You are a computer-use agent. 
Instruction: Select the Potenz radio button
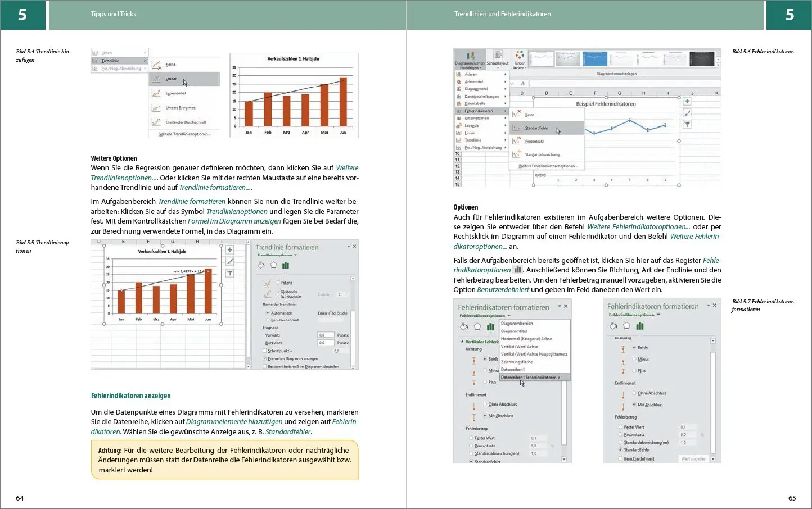click(278, 283)
